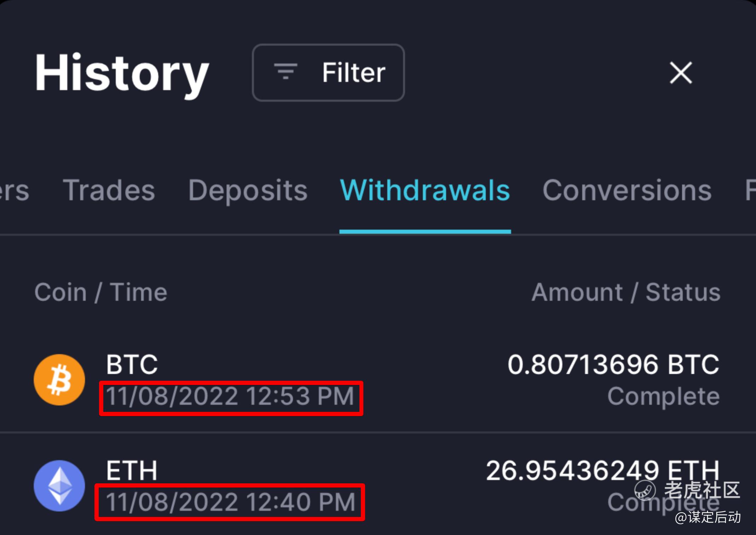Viewport: 756px width, 535px height.
Task: Select the Withdrawals tab
Action: pyautogui.click(x=425, y=190)
